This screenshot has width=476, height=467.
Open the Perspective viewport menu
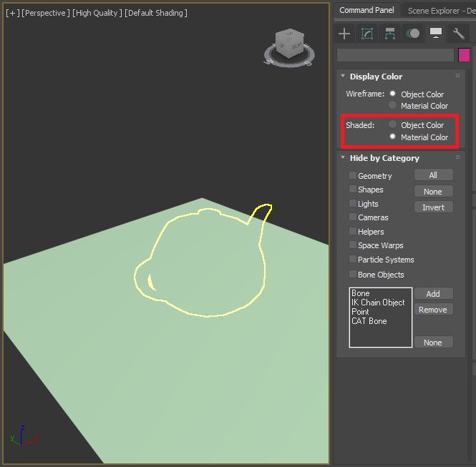click(46, 13)
